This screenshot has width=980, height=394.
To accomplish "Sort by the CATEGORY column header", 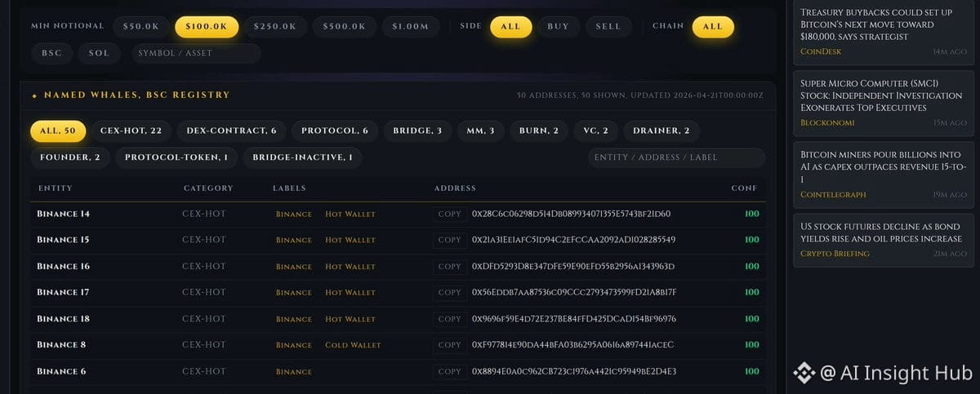I will tap(208, 188).
